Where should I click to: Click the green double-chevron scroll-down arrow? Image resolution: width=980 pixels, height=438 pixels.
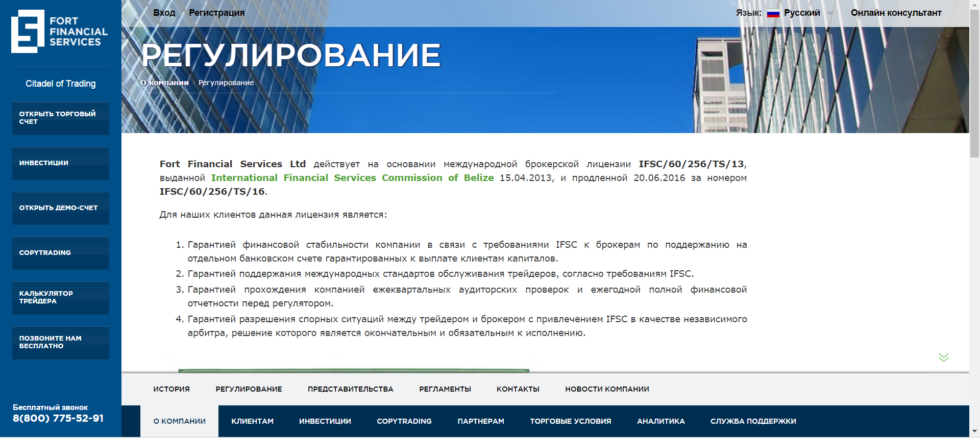[x=944, y=357]
